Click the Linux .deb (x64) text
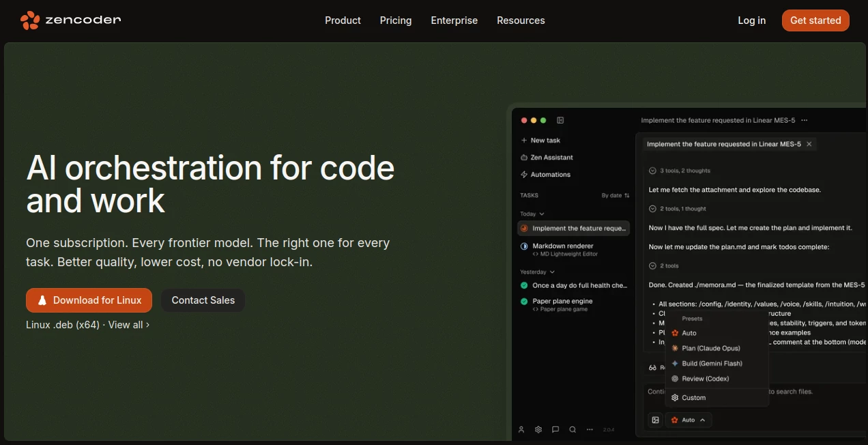Image resolution: width=868 pixels, height=445 pixels. [x=63, y=325]
